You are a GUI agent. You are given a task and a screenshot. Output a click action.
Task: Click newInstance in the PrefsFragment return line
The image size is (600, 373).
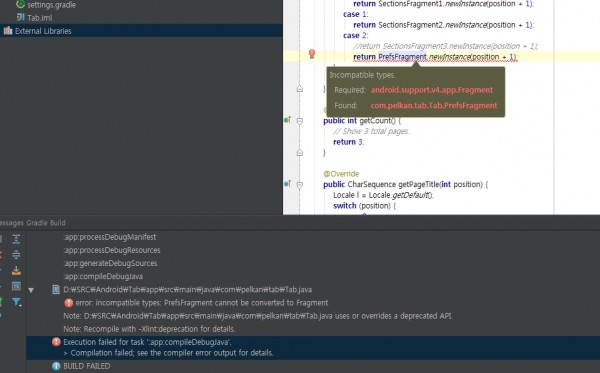(450, 57)
